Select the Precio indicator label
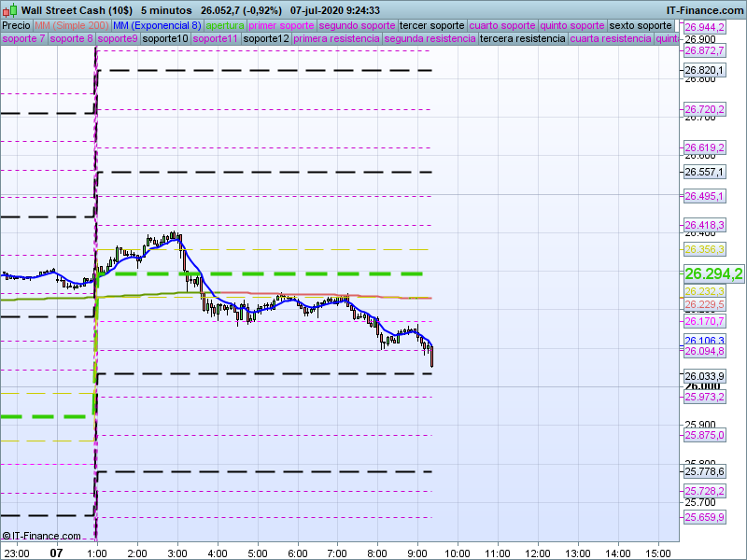This screenshot has width=747, height=560. [16, 25]
